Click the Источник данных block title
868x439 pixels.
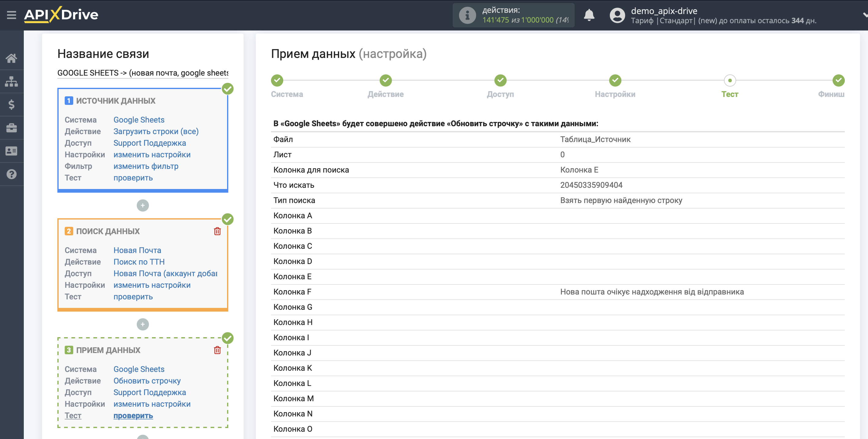tap(116, 101)
